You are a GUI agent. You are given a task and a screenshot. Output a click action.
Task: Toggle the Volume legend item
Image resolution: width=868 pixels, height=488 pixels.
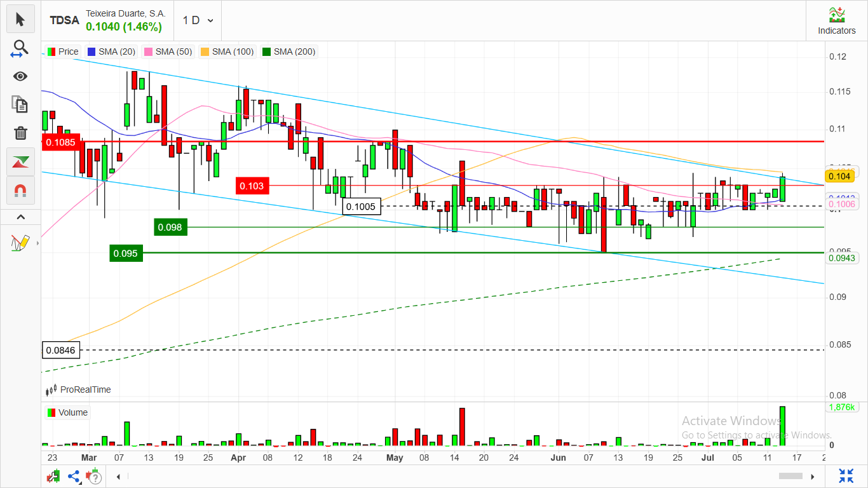point(67,412)
